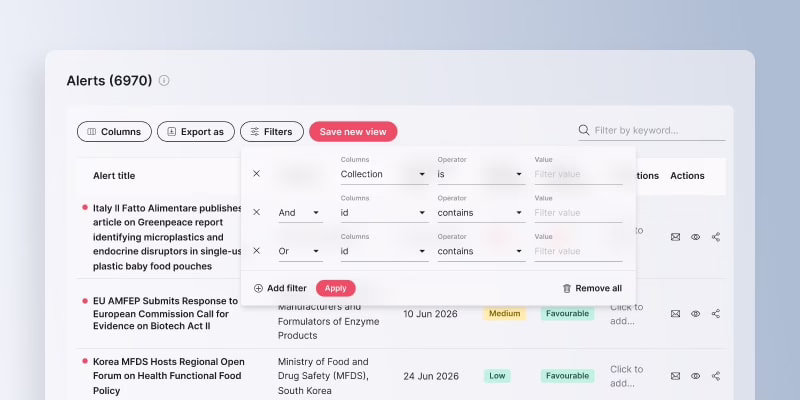This screenshot has height=400, width=800.
Task: Click the share icon for Italy Il Fatto alert
Action: coord(716,237)
